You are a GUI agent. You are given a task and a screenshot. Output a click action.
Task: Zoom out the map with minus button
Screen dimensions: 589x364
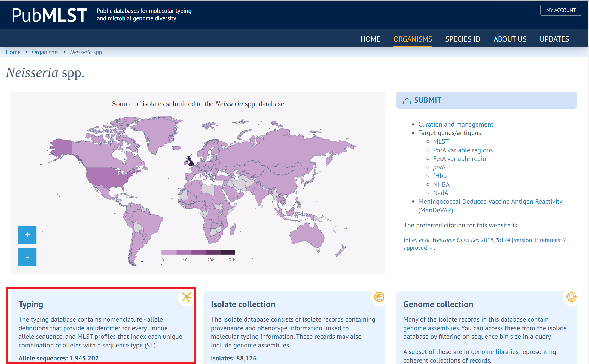click(x=27, y=257)
